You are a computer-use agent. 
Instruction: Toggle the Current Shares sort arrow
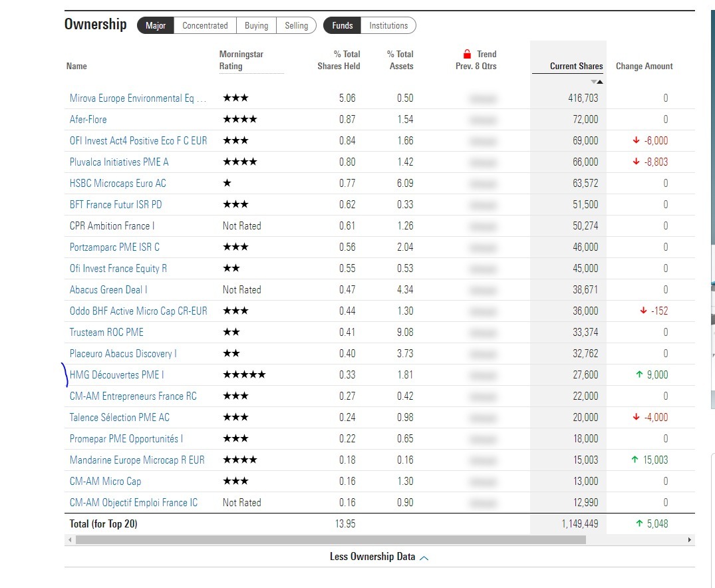pyautogui.click(x=597, y=82)
